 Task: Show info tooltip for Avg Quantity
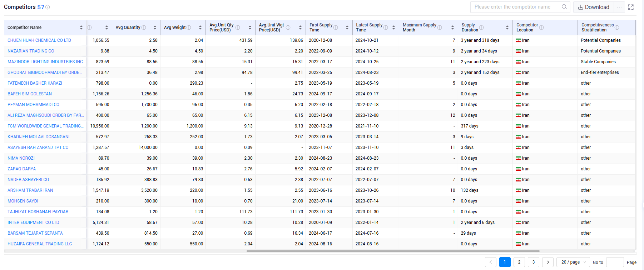click(144, 27)
